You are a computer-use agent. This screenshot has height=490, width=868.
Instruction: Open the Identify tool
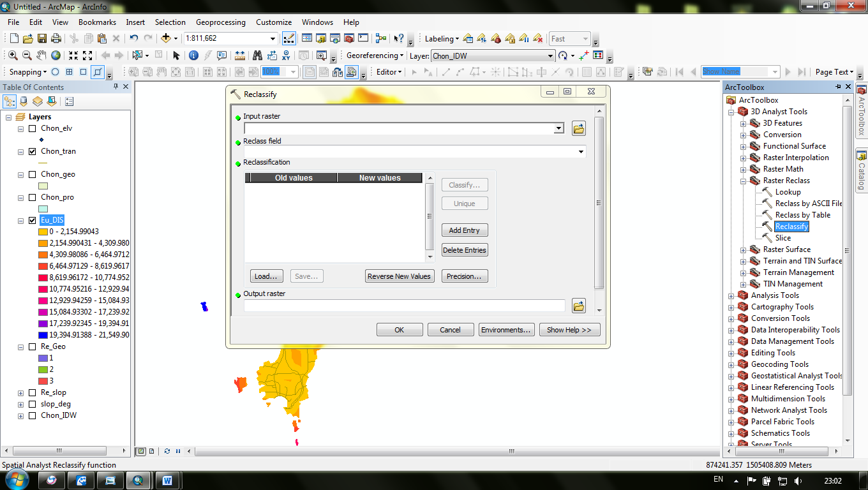pos(194,55)
